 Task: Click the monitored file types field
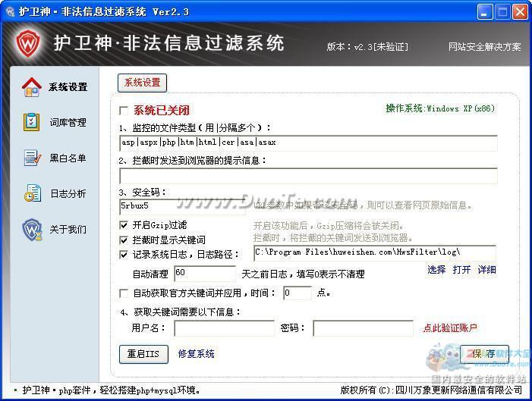point(308,143)
